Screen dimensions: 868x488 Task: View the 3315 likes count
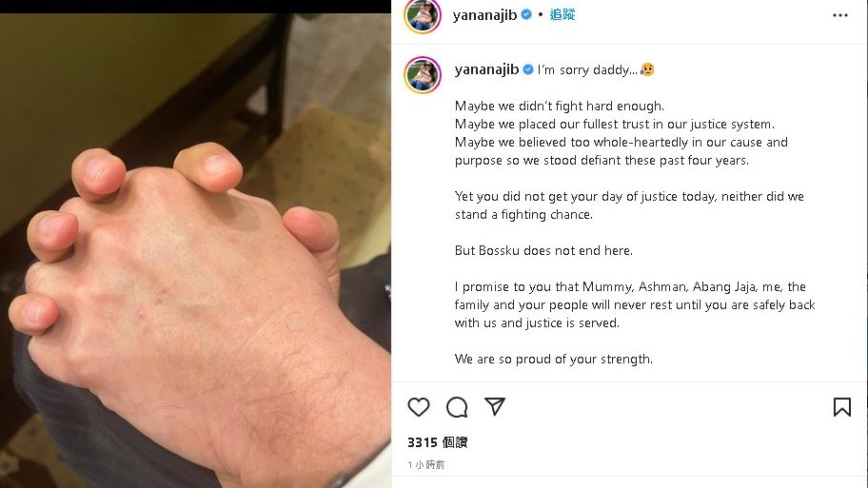(437, 442)
